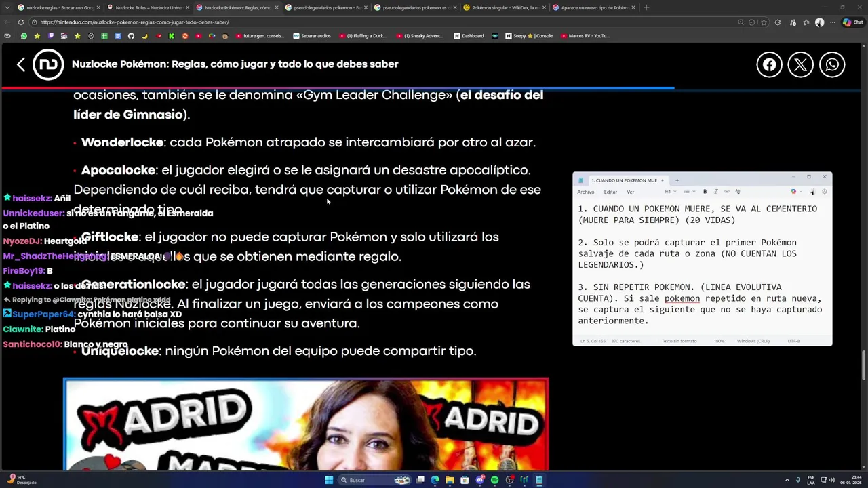Open the Editar menu in Notepad
Viewport: 868px width, 488px height.
610,192
